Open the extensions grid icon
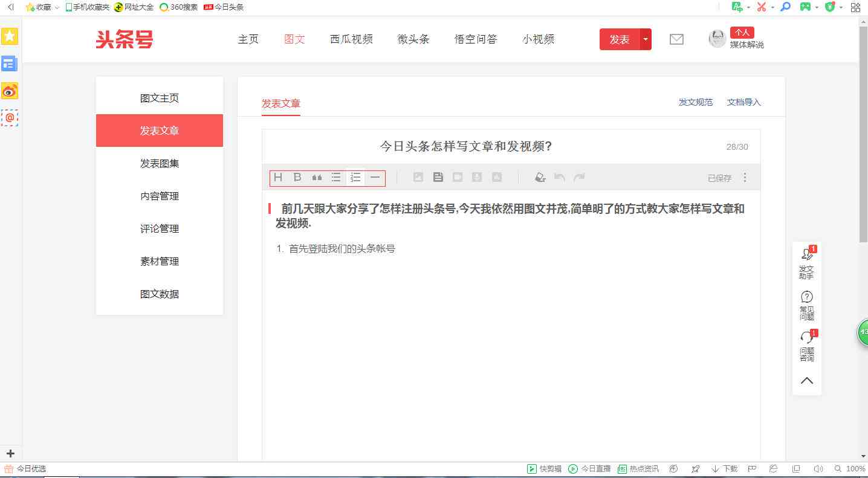This screenshot has height=478, width=868. (x=855, y=7)
